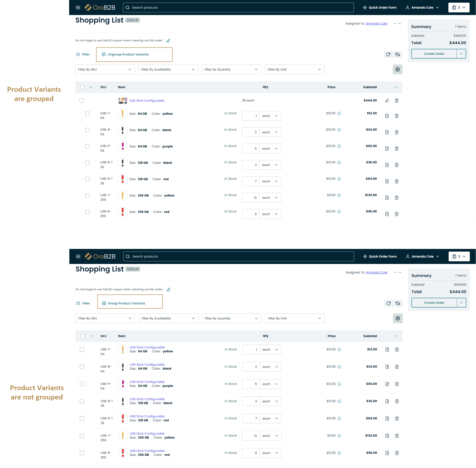Open Quick Order Form
This screenshot has height=468, width=476.
(x=380, y=7)
